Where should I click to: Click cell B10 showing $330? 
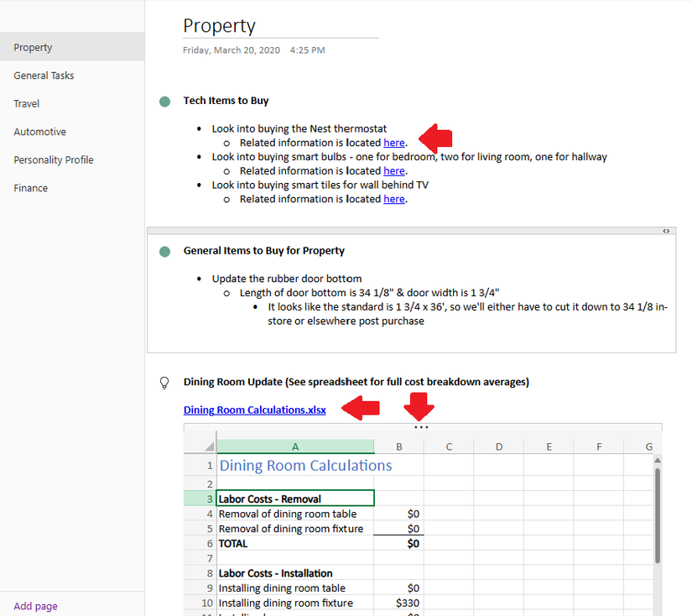[x=399, y=603]
